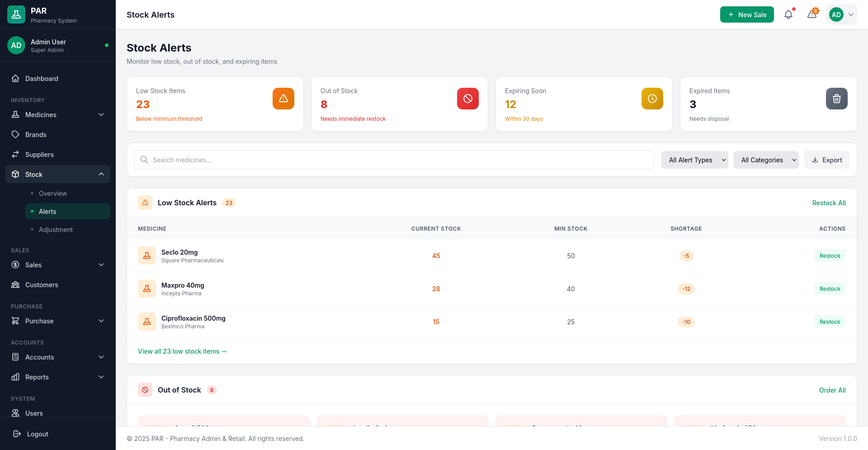Open the warning alerts icon in header
The width and height of the screenshot is (868, 450).
pyautogui.click(x=812, y=14)
